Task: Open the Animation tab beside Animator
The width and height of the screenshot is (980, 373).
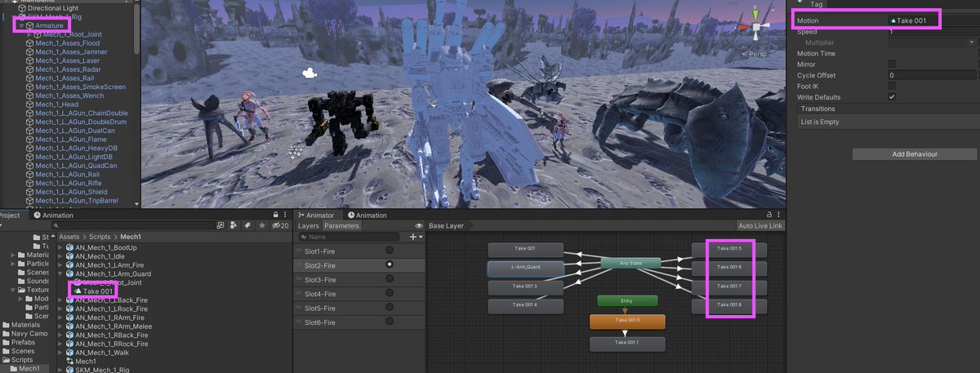Action: [366, 215]
